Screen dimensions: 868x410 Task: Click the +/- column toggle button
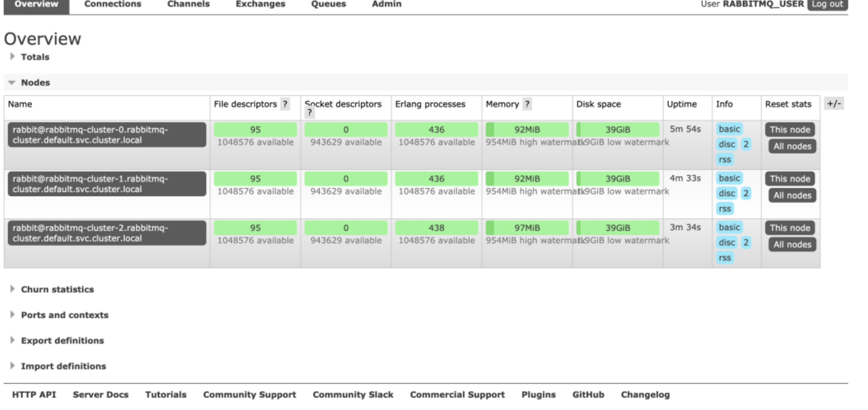click(833, 104)
